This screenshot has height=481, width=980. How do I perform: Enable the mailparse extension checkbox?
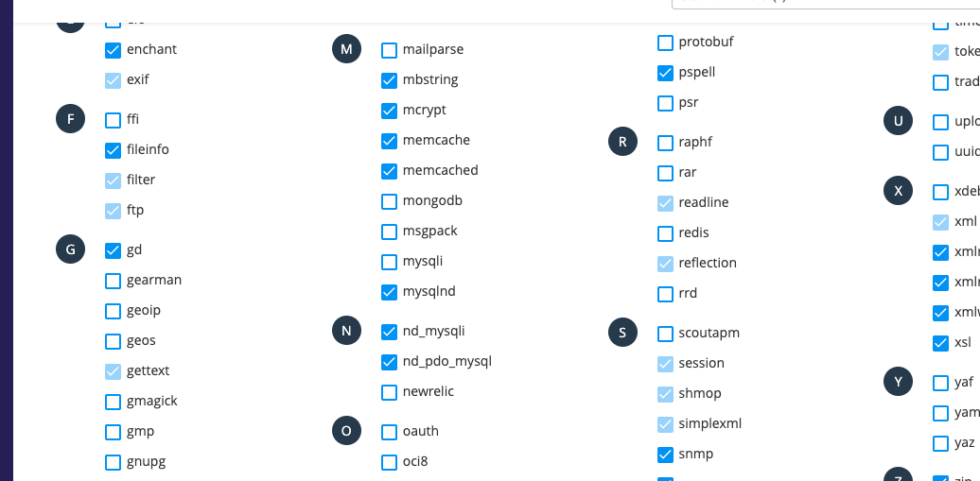pos(389,50)
